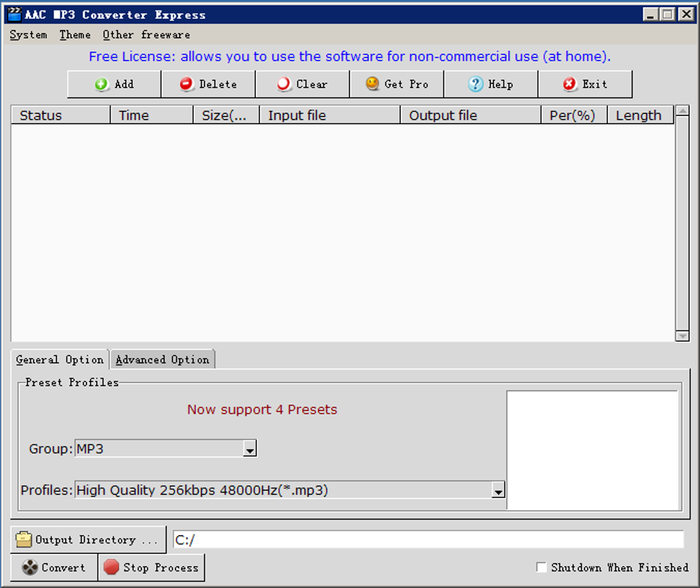Click the Clear list icon
Image resolution: width=700 pixels, height=588 pixels.
point(283,84)
